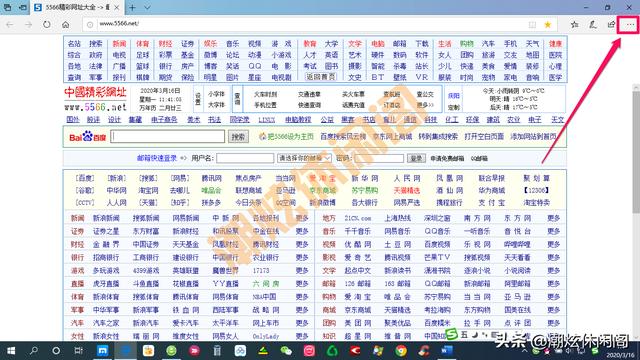Click the taskbar Search magnifier icon
Image resolution: width=640 pixels, height=360 pixels.
point(33,351)
